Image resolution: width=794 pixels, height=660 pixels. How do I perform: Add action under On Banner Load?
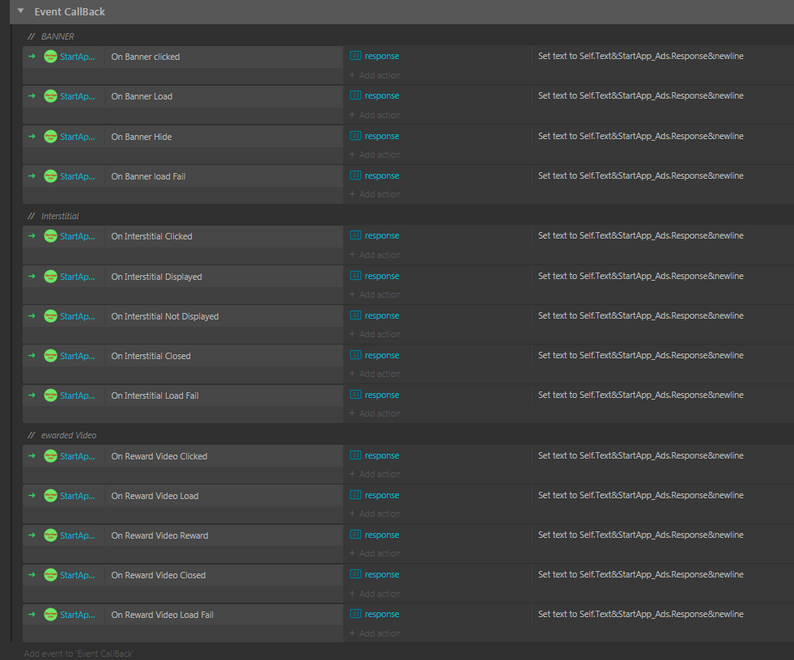click(x=375, y=114)
